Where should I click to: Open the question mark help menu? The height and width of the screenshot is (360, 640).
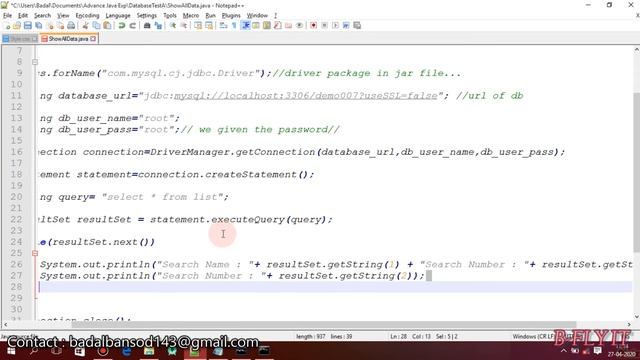276,16
